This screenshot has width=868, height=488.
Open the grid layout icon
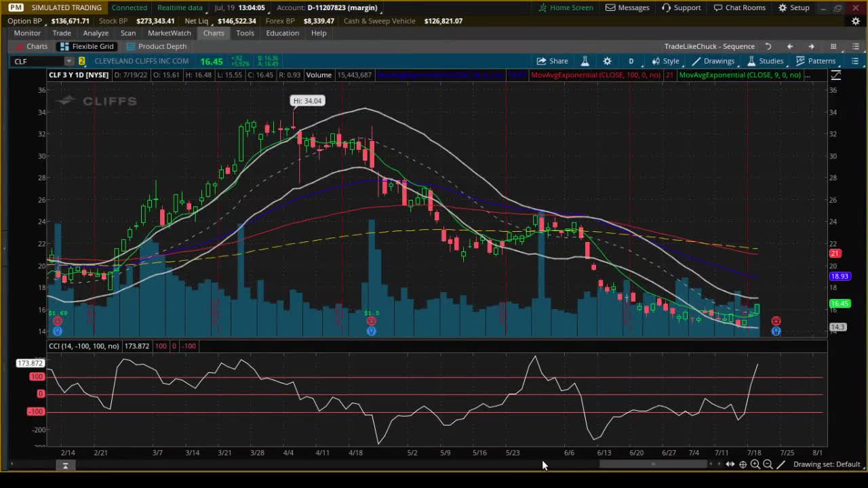[833, 46]
